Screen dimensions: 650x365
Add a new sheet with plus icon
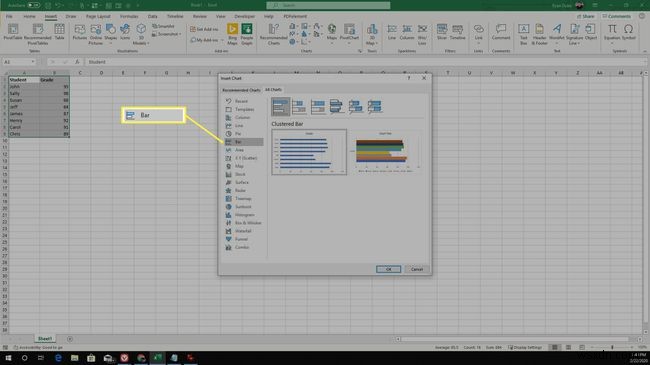(x=70, y=339)
